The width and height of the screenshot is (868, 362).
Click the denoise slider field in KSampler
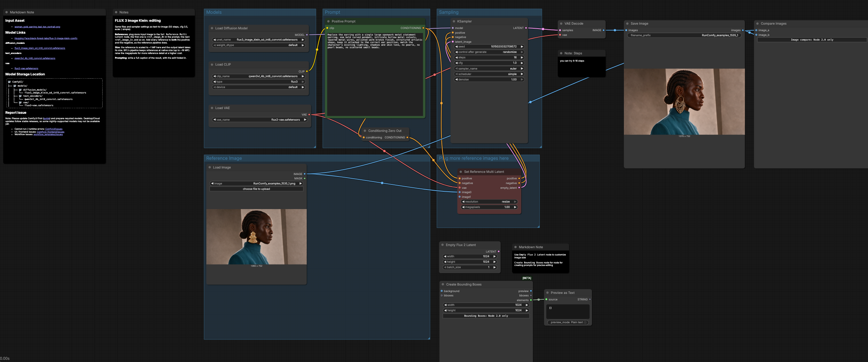[x=489, y=80]
